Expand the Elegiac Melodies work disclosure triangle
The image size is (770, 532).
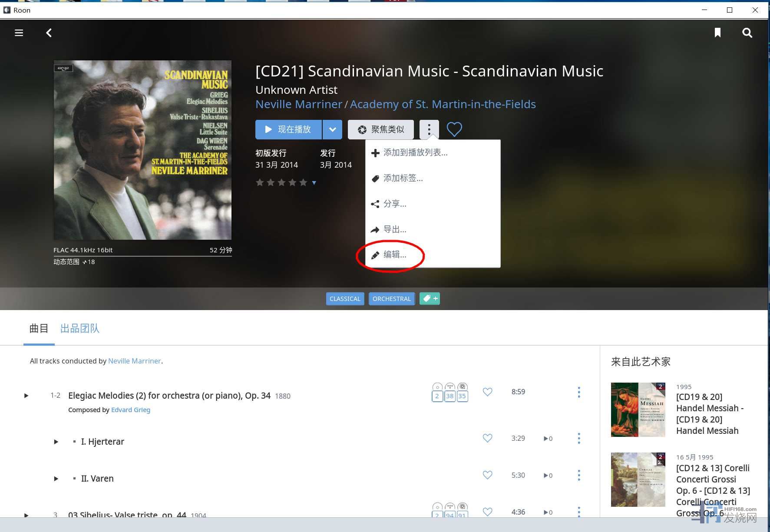tap(26, 396)
